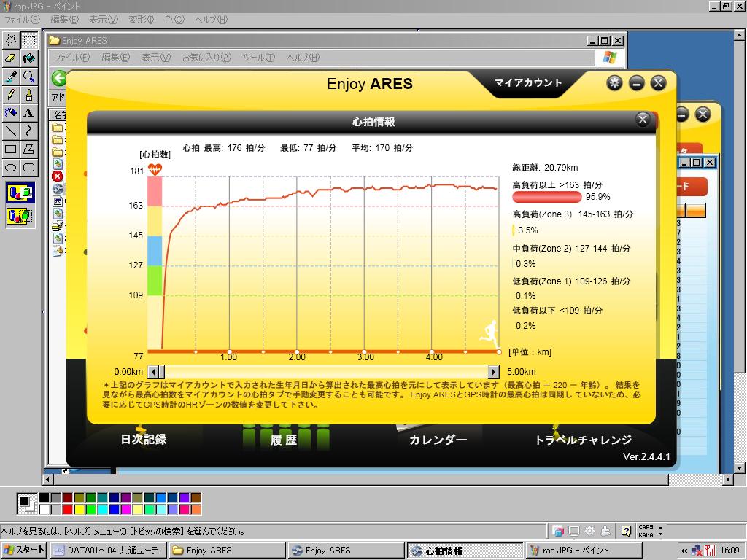Switch to Enjoy ARES folder taskbar item
The image size is (747, 560).
pyautogui.click(x=228, y=551)
